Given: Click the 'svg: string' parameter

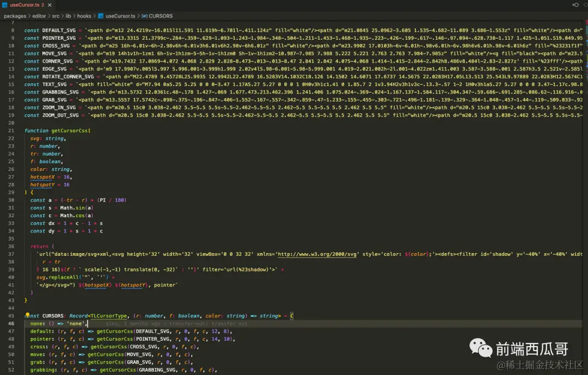Looking at the screenshot, I should [x=48, y=138].
